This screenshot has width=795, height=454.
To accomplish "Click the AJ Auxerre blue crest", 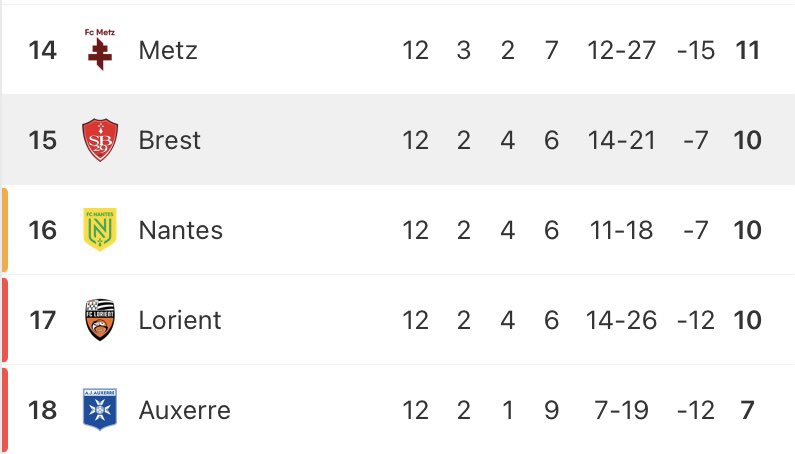I will click(100, 410).
